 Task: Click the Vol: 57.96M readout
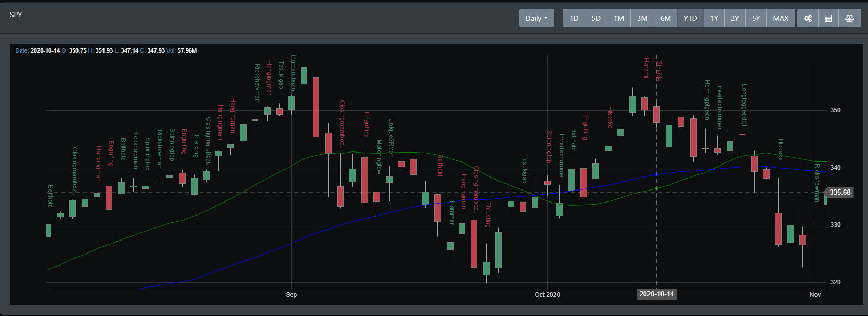(x=182, y=50)
